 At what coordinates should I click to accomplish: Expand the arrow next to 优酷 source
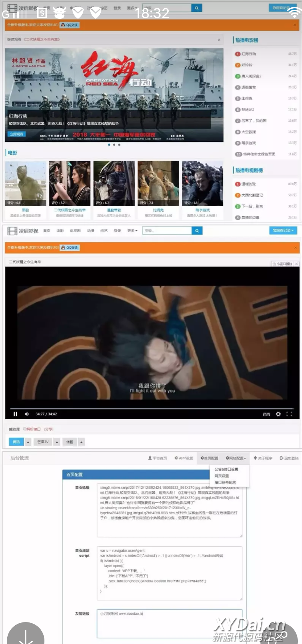coord(82,442)
